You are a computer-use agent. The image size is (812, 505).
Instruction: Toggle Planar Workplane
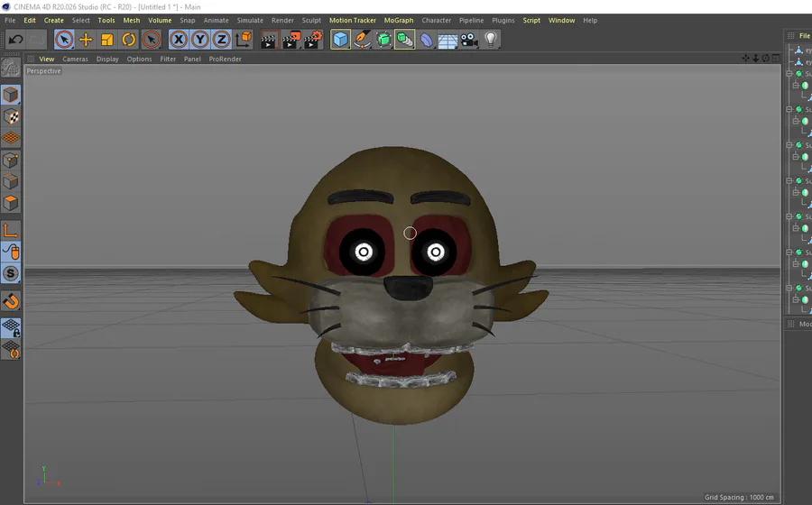pyautogui.click(x=10, y=350)
